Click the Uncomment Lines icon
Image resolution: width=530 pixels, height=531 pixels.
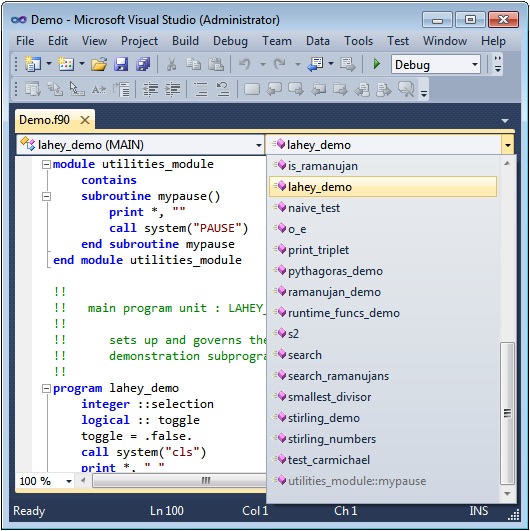point(223,90)
